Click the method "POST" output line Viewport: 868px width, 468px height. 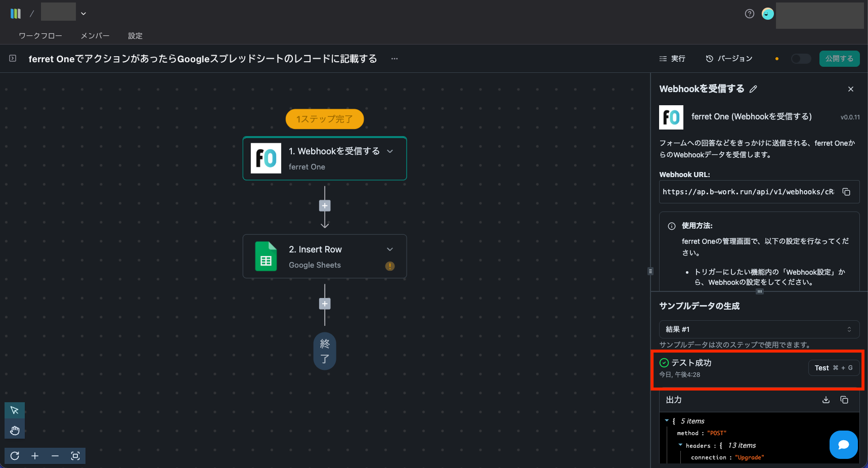click(702, 433)
